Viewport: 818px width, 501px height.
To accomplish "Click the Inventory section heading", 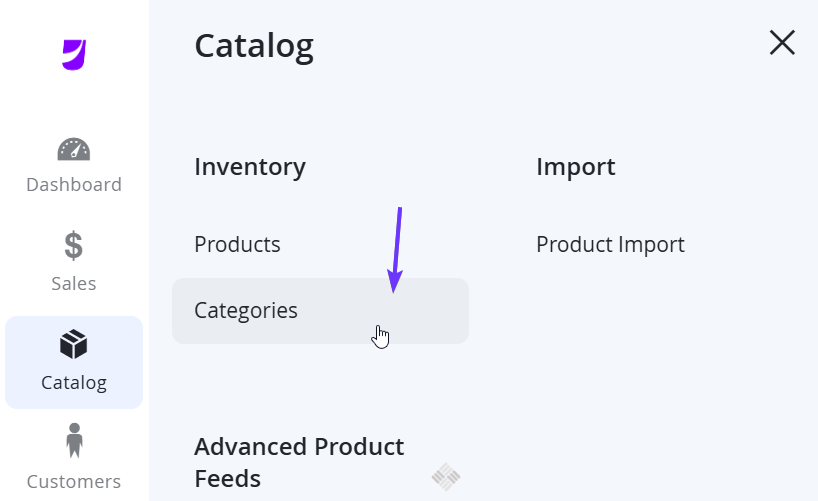I will 250,168.
